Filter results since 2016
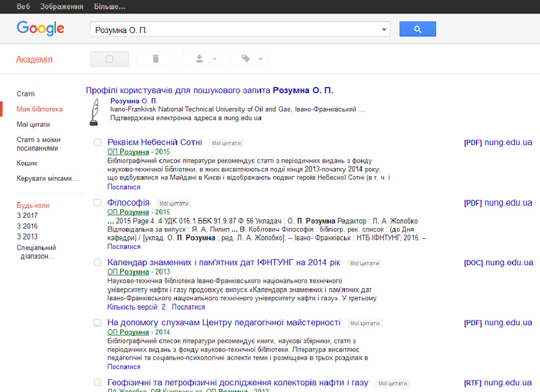The image size is (540, 392). point(27,226)
